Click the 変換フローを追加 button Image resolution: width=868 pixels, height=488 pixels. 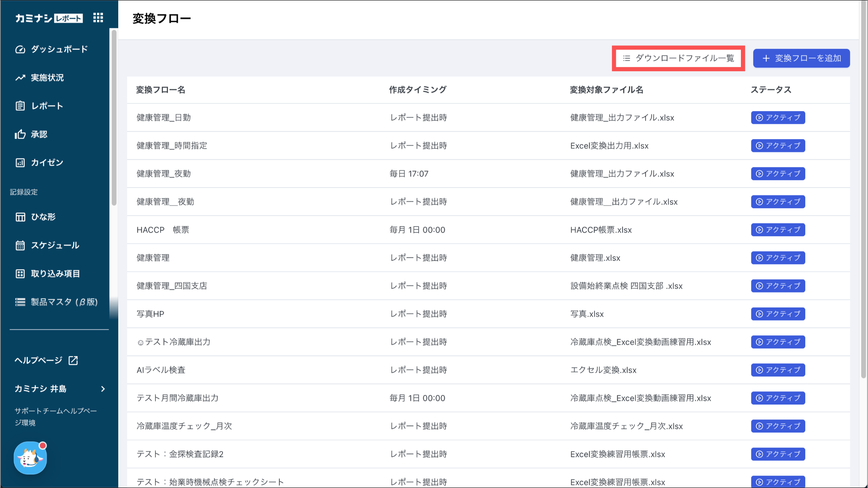pos(801,58)
